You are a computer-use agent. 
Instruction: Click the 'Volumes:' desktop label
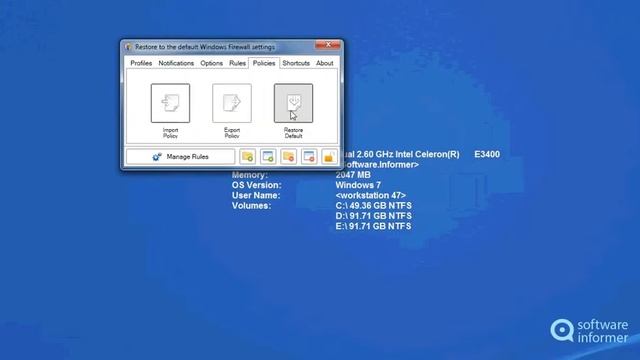coord(251,205)
